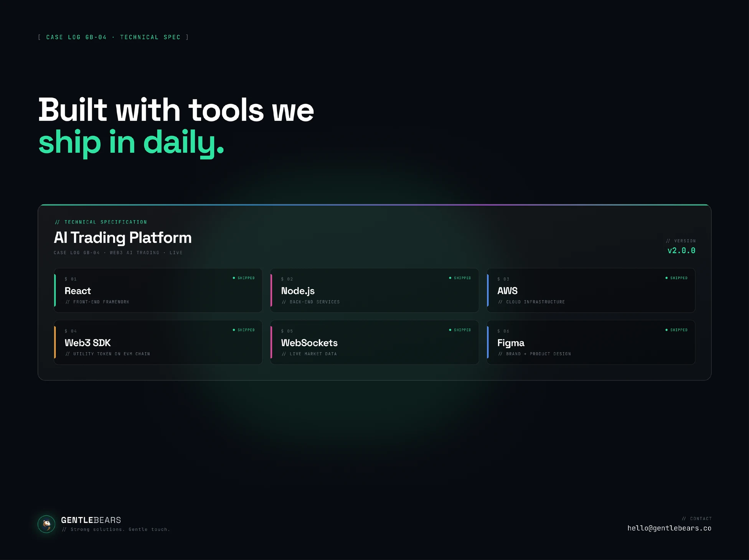Click the '$ 03' index label
Image resolution: width=749 pixels, height=560 pixels.
[503, 279]
